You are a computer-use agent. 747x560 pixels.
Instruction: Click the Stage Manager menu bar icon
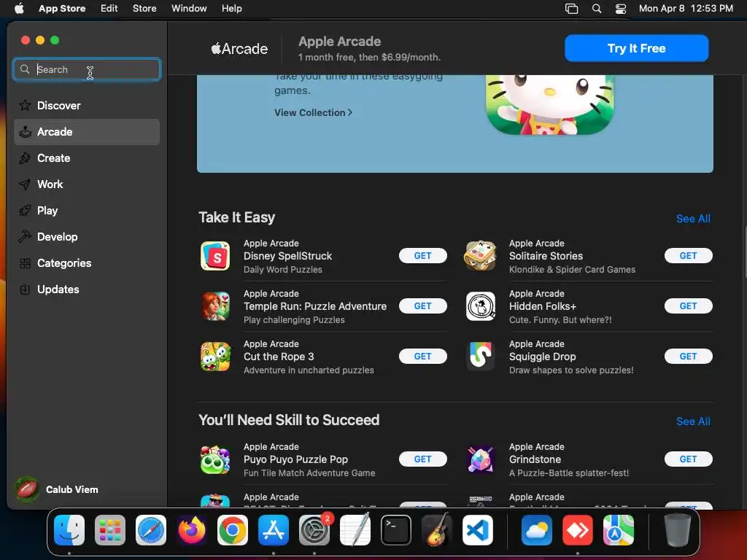[x=571, y=9]
